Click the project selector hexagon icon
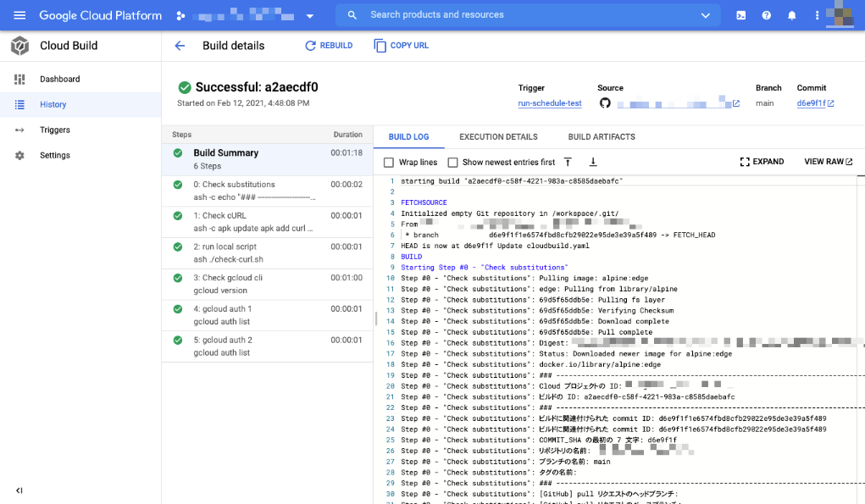The width and height of the screenshot is (865, 504). click(180, 16)
